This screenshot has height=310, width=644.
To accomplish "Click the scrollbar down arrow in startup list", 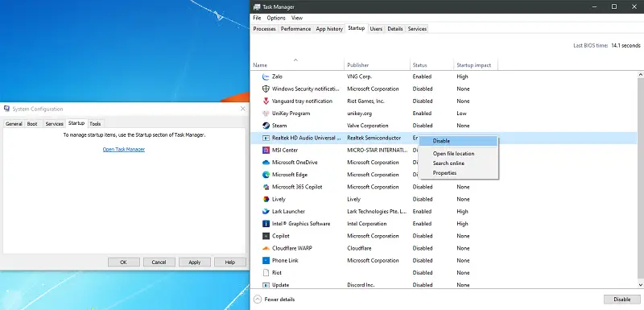I will [x=641, y=284].
